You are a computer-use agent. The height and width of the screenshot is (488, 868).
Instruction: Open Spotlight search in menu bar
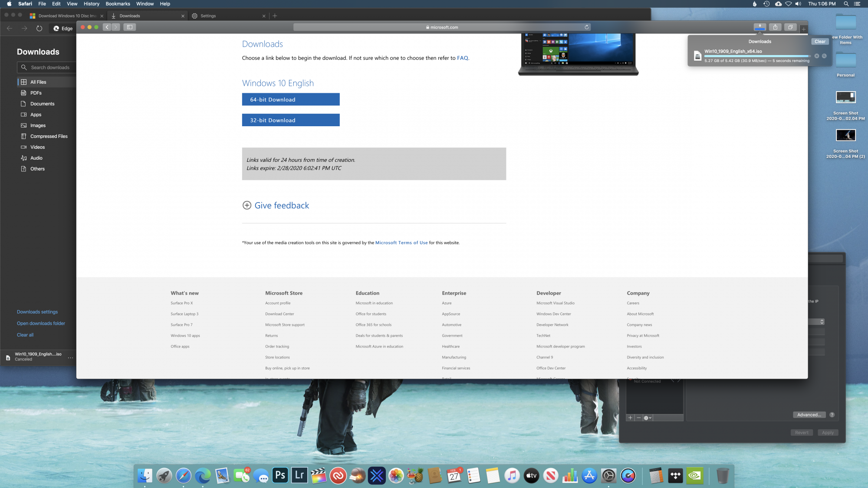846,4
